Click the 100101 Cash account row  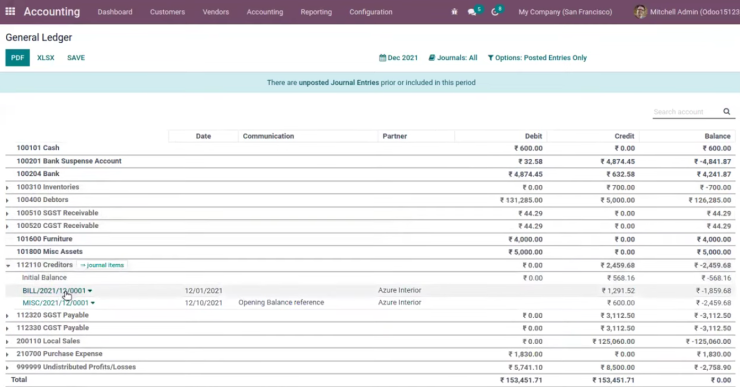(370, 148)
